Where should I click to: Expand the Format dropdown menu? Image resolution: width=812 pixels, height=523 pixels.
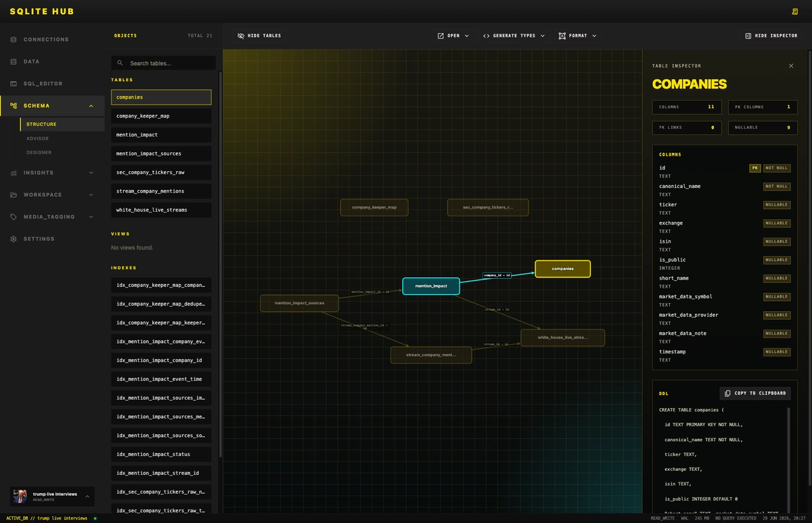tap(578, 36)
